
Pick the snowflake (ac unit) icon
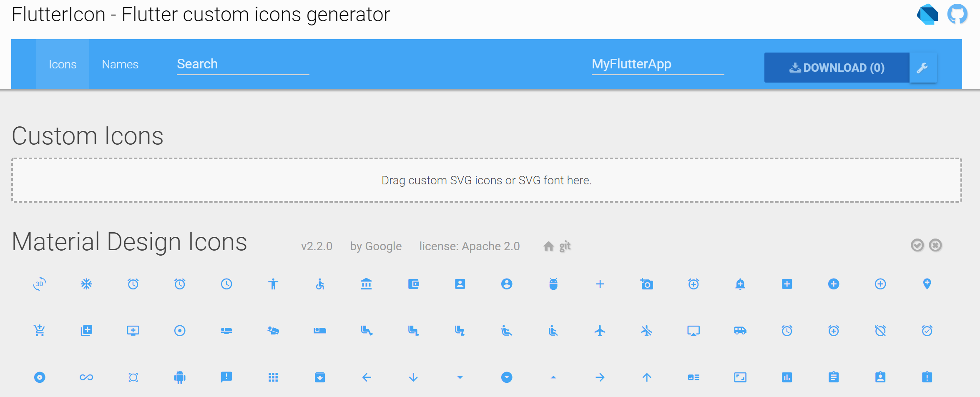[x=86, y=284]
